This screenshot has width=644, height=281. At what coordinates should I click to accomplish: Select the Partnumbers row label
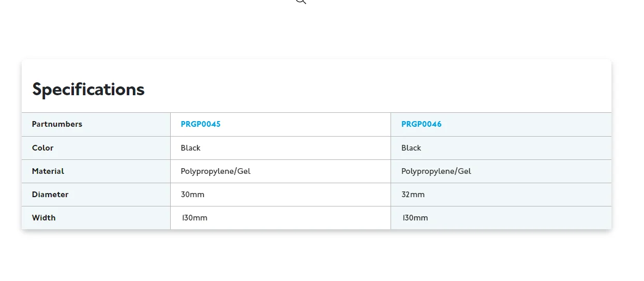(57, 124)
